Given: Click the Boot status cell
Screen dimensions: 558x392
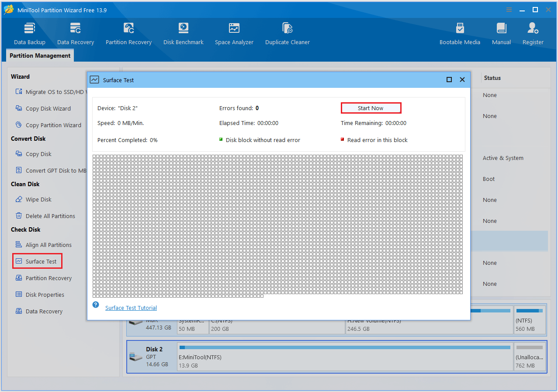Looking at the screenshot, I should [489, 179].
